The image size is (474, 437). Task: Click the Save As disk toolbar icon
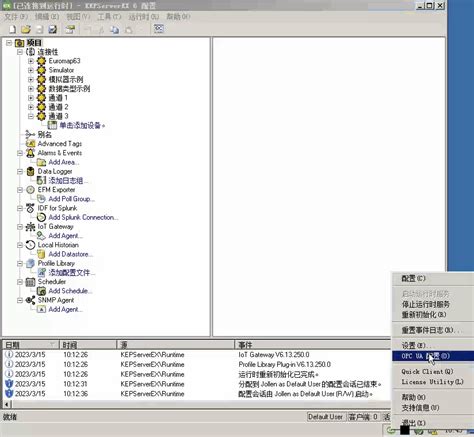tap(53, 29)
